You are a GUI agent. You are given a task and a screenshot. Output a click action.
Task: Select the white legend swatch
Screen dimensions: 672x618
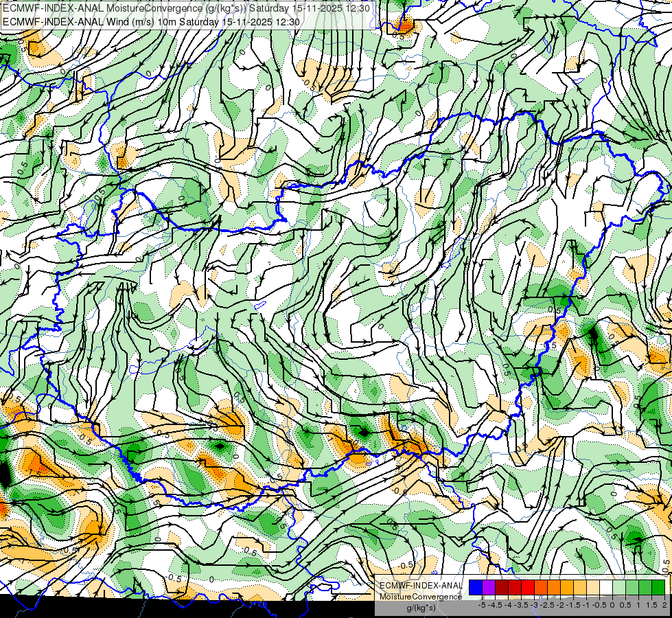point(606,587)
